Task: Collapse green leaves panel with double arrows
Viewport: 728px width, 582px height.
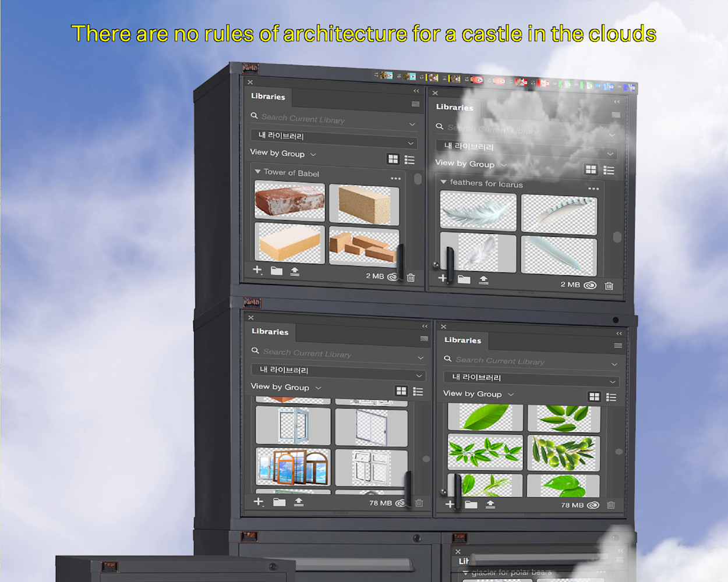Action: point(619,333)
